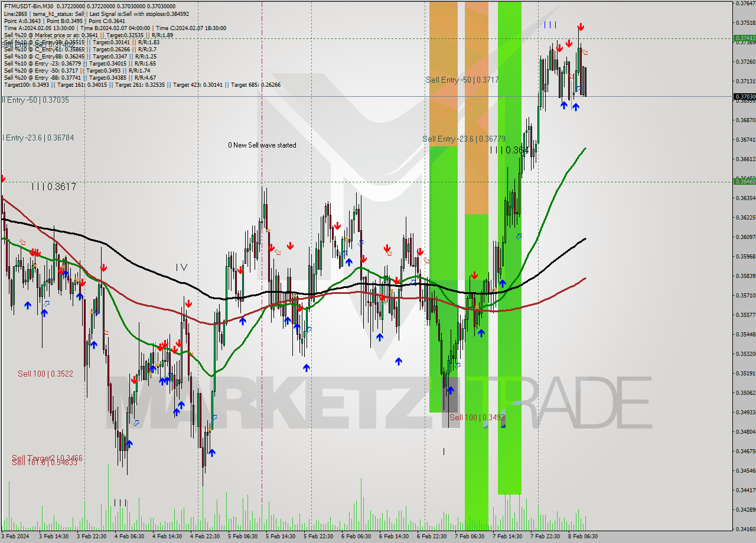756x543 pixels.
Task: Select the 0.36225 price axis value
Action: [x=745, y=218]
